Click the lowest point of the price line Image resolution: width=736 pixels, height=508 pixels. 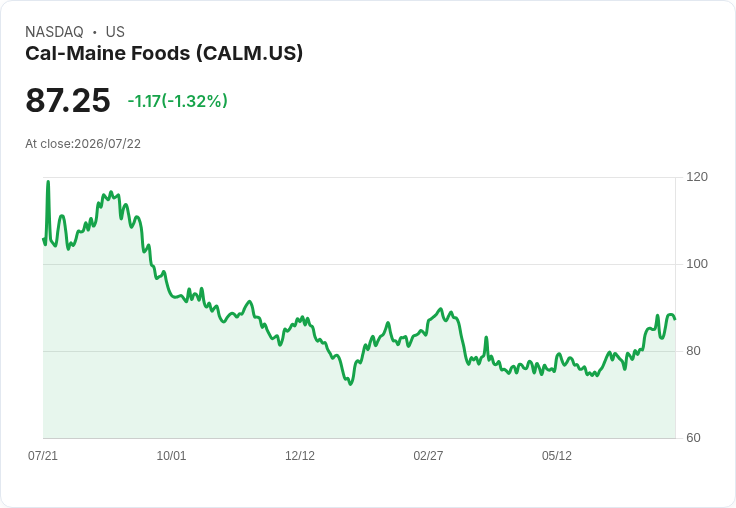[x=350, y=384]
